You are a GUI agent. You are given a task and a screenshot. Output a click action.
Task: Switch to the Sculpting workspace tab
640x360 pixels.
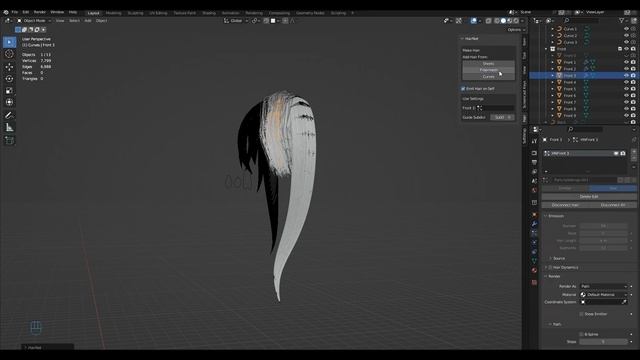[136, 13]
